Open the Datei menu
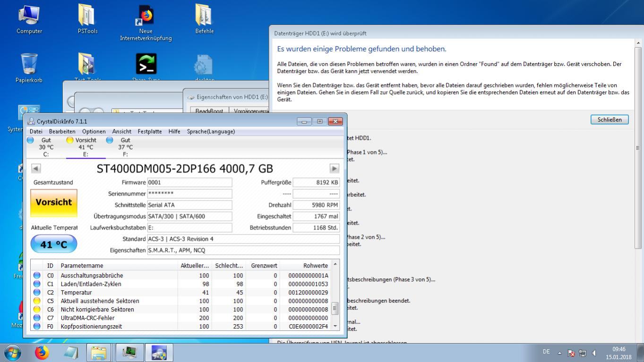 point(36,132)
